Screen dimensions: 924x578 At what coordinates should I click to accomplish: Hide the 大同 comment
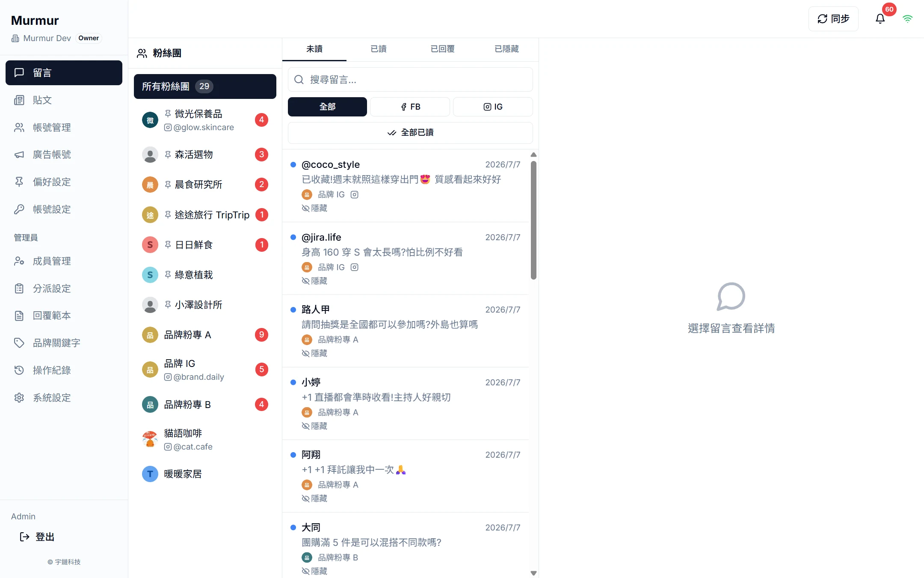[314, 571]
